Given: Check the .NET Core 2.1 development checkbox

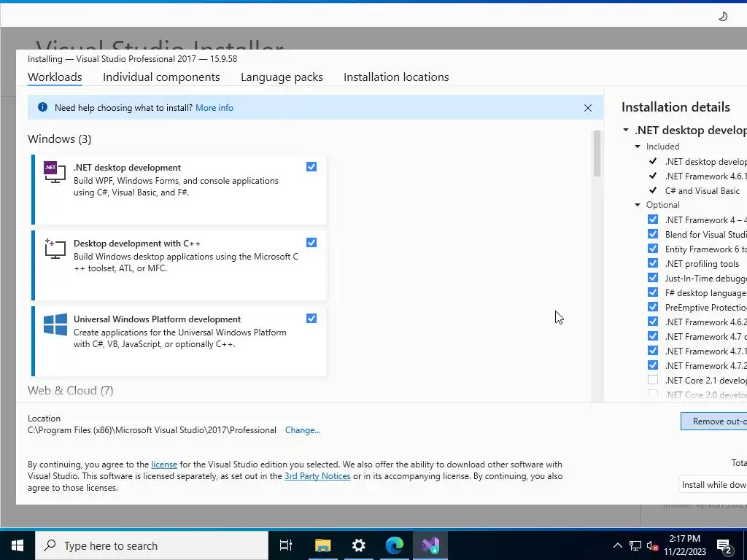Looking at the screenshot, I should [653, 379].
